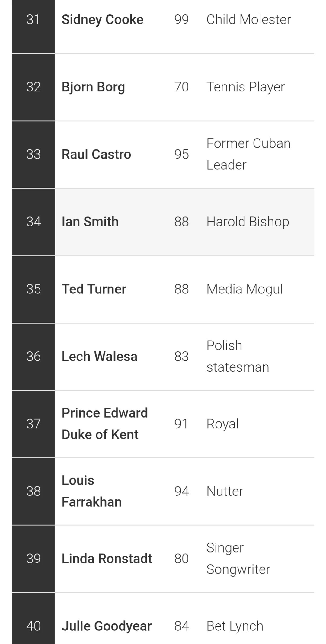Select the 'Polish statesman' description

(x=238, y=356)
